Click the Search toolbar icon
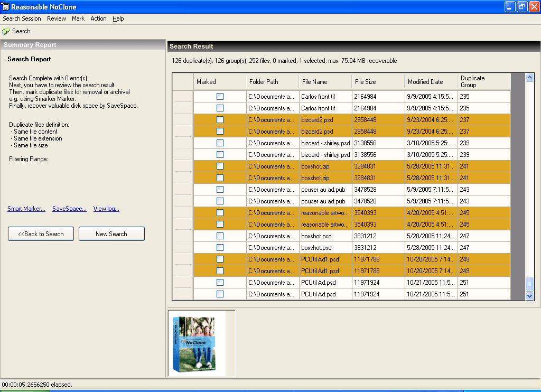Image resolution: width=541 pixels, height=392 pixels. point(6,32)
